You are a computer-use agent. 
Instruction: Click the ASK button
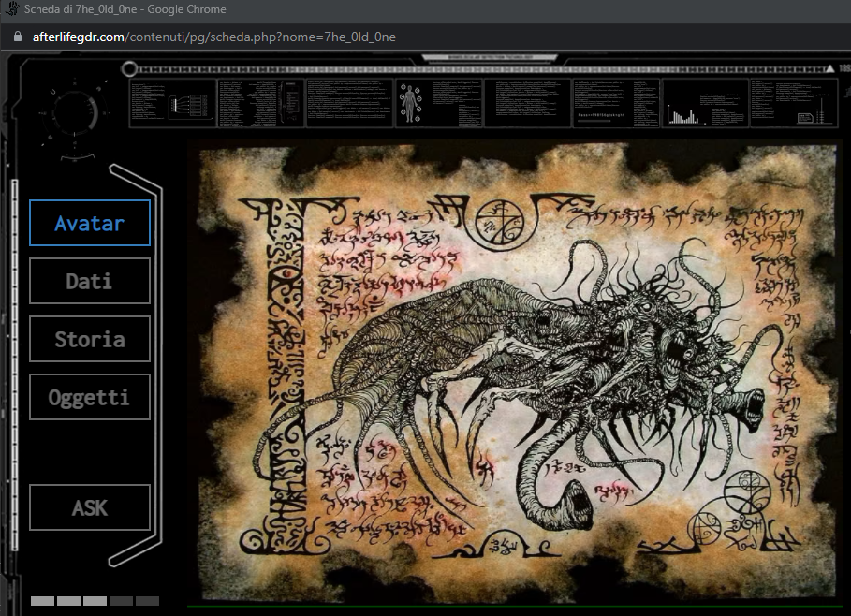pos(90,507)
